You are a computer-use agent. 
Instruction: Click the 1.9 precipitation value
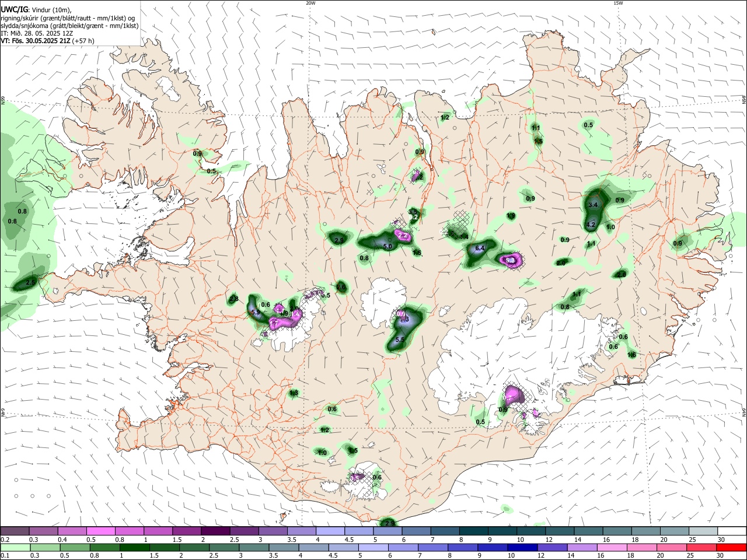click(x=511, y=216)
